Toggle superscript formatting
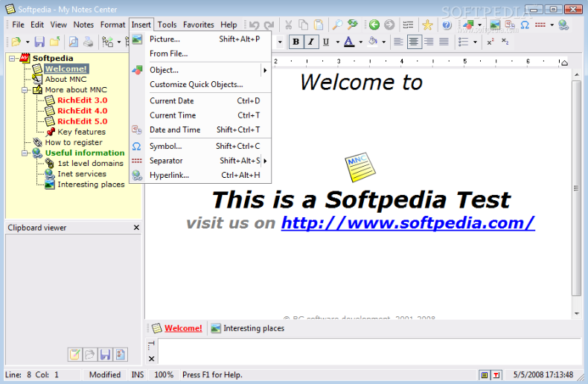Viewport: 588px width, 384px height. pyautogui.click(x=490, y=42)
